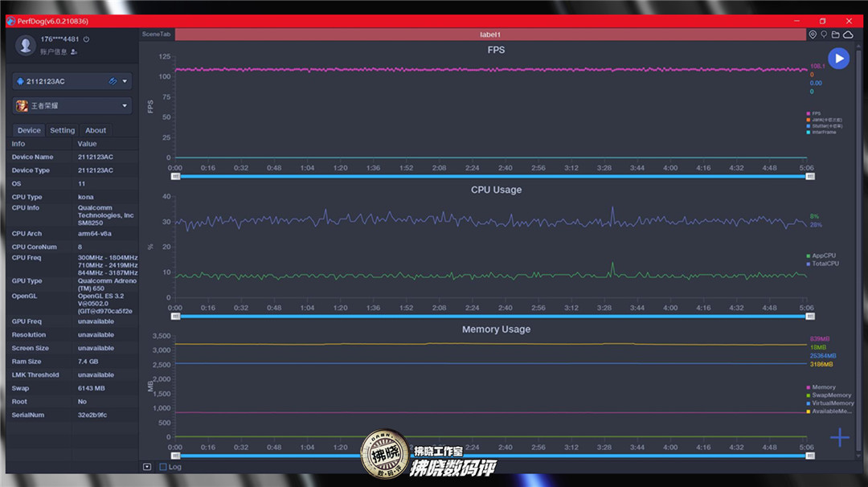
Task: Select the GPU Type row
Action: 72,284
